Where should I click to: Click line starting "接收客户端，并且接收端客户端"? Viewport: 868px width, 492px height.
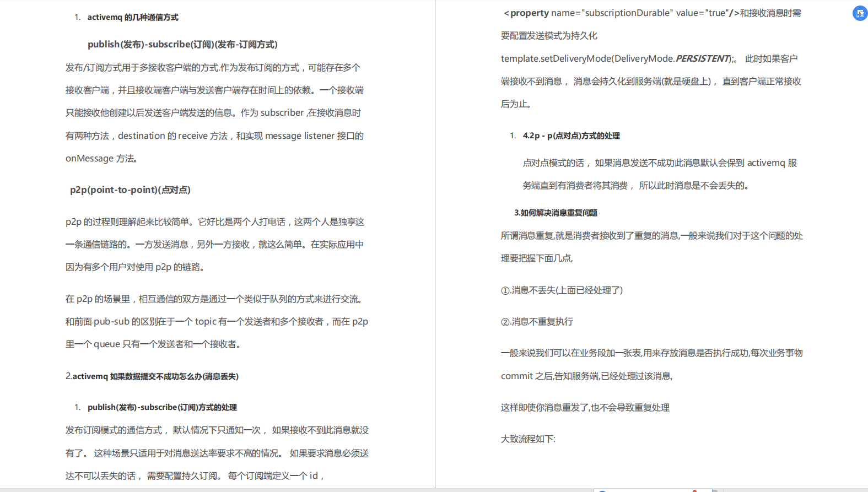(214, 90)
